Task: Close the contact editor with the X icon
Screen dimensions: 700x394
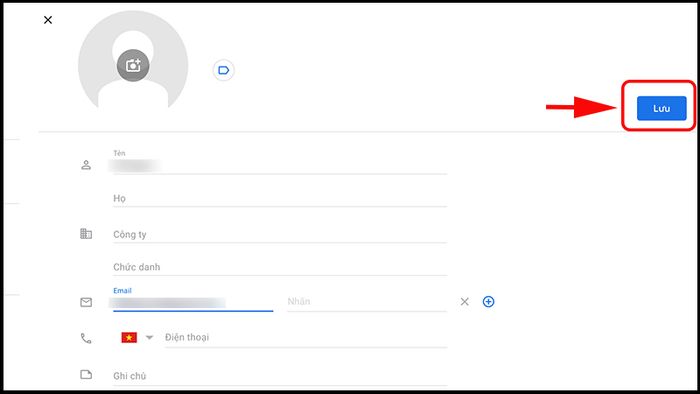Action: (48, 20)
